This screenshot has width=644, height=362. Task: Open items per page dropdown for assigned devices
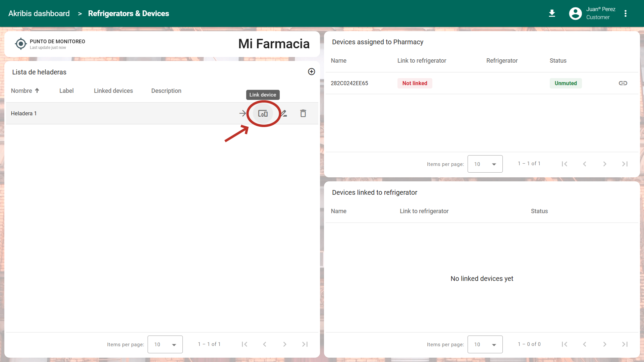click(x=485, y=164)
